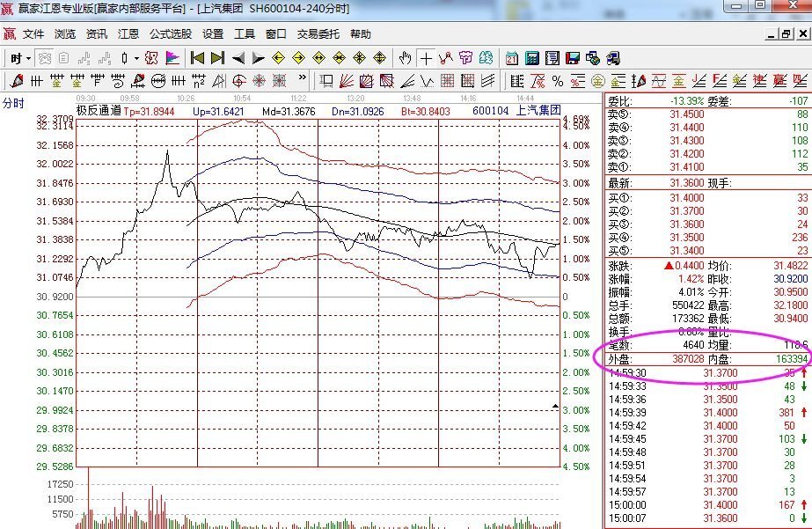The height and width of the screenshot is (529, 812).
Task: Click the gold circled 金 icon
Action: 597,81
